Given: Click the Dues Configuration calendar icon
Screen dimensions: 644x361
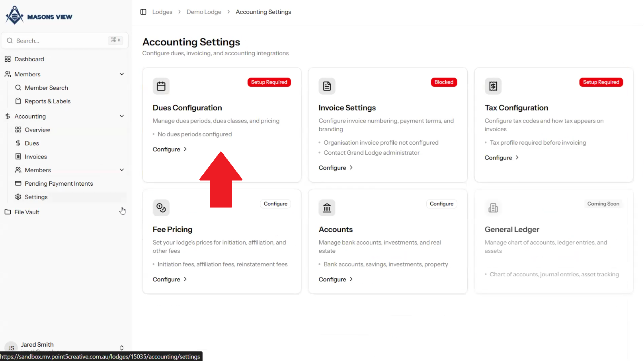Looking at the screenshot, I should 161,86.
